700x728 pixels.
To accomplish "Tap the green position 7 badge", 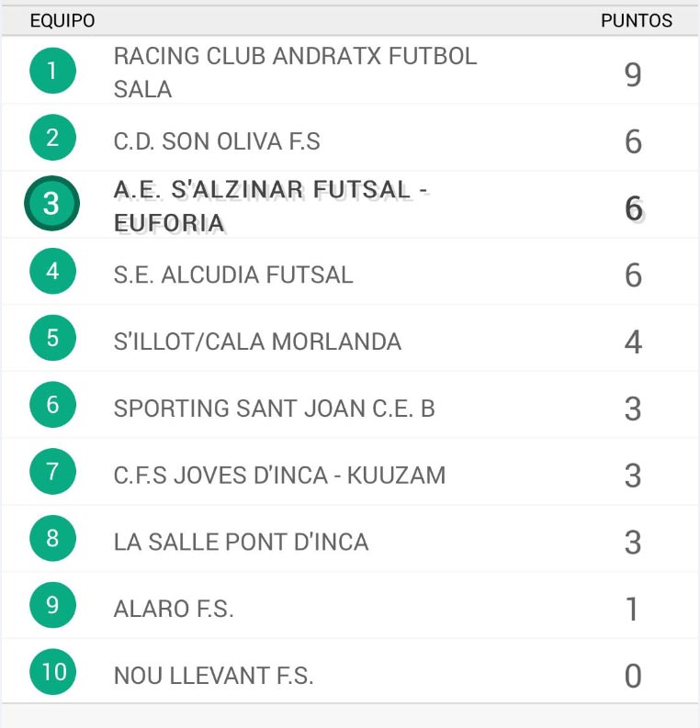I will 52,471.
